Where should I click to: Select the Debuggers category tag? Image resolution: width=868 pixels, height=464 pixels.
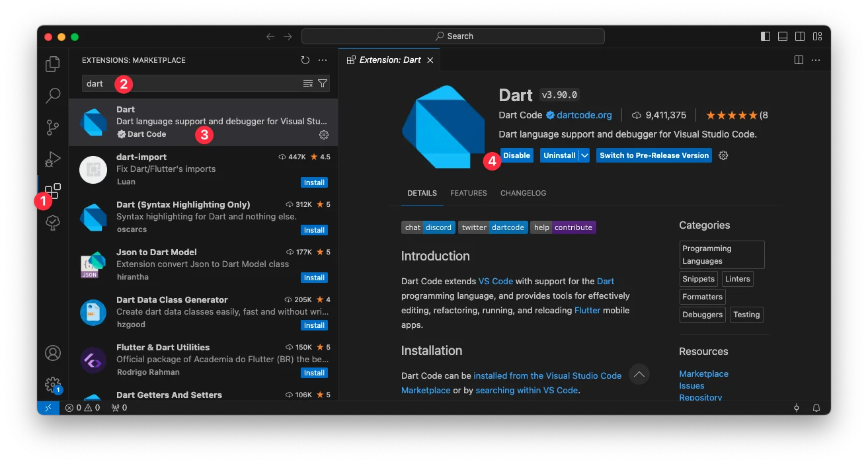[x=702, y=315]
